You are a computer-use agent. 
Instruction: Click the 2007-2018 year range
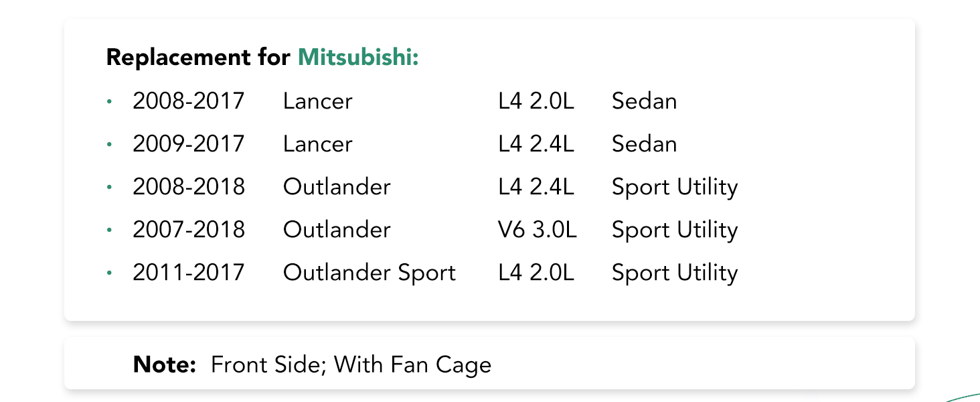(189, 230)
